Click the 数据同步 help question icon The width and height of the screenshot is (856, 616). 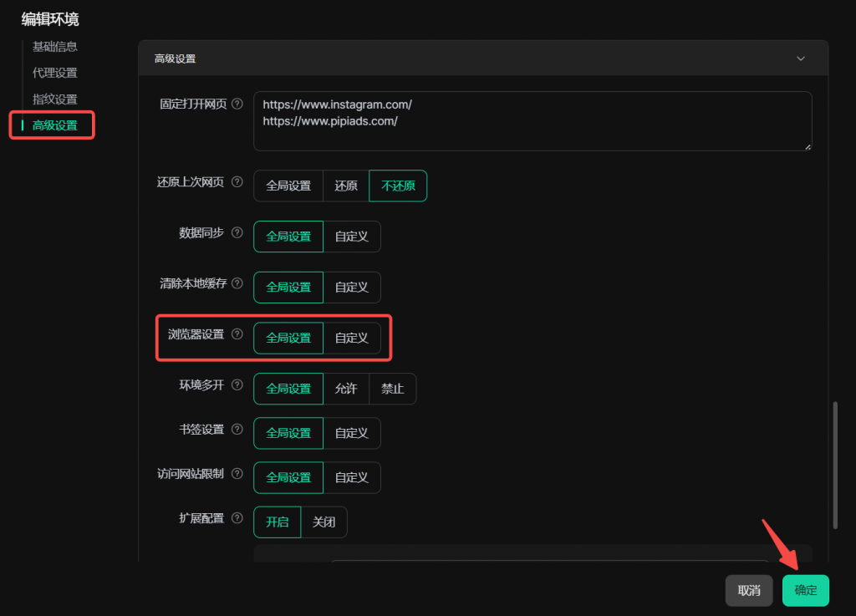coord(237,233)
